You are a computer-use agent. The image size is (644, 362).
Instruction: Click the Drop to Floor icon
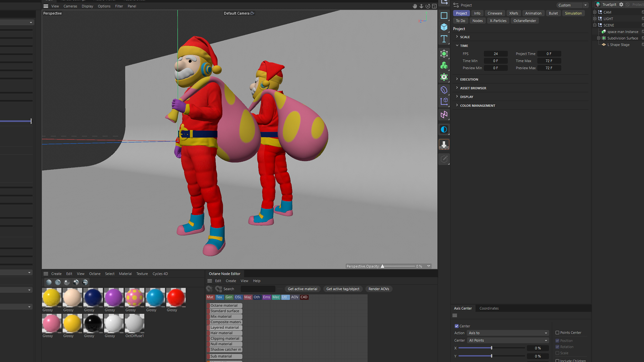(444, 144)
